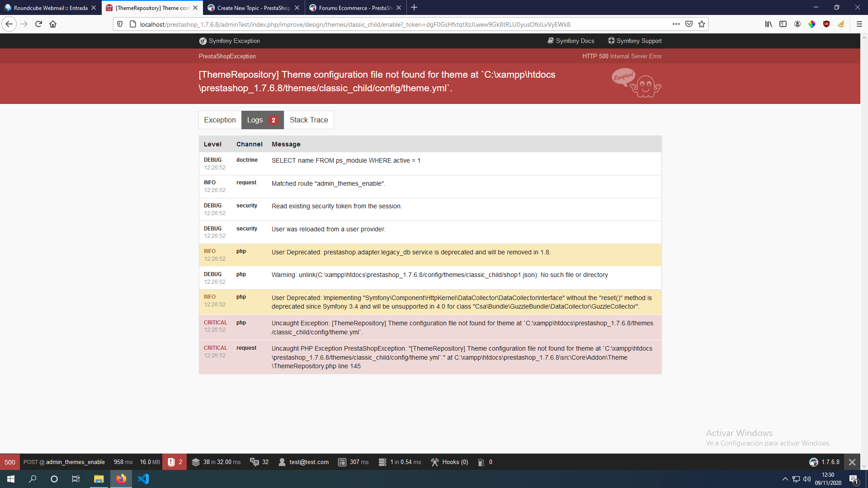Reload the current browser page
This screenshot has height=488, width=868.
click(38, 24)
